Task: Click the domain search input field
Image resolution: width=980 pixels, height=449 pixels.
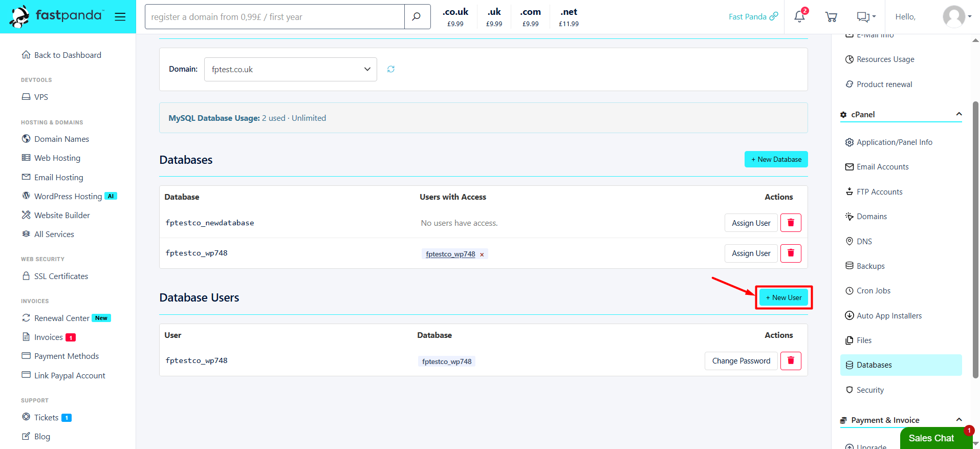Action: click(x=275, y=17)
